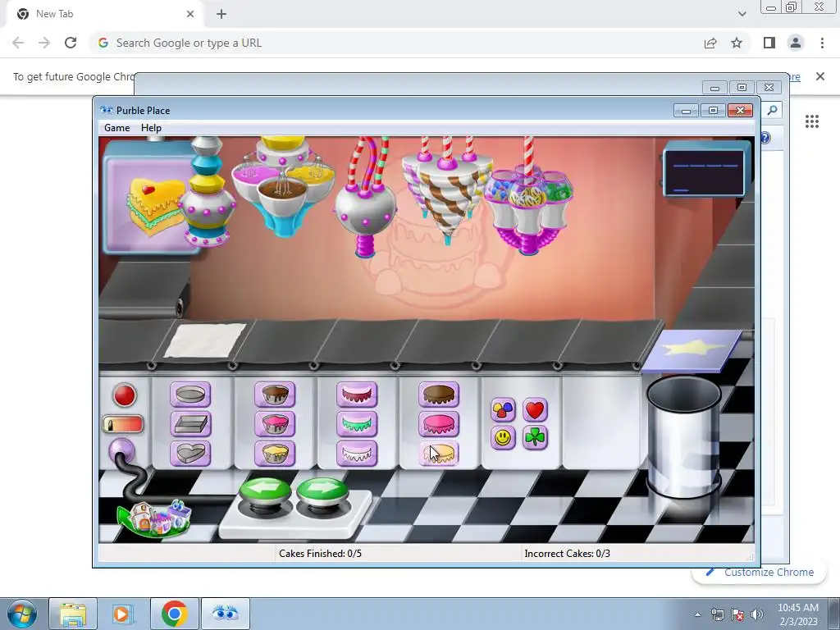Viewport: 840px width, 630px height.
Task: Dismiss the Chrome update info bar
Action: click(820, 76)
